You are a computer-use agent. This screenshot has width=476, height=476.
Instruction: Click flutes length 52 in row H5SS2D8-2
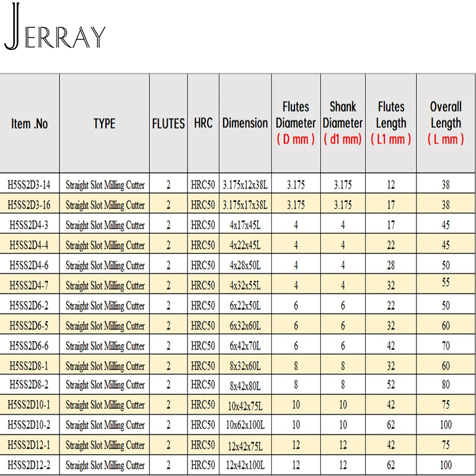pos(391,384)
